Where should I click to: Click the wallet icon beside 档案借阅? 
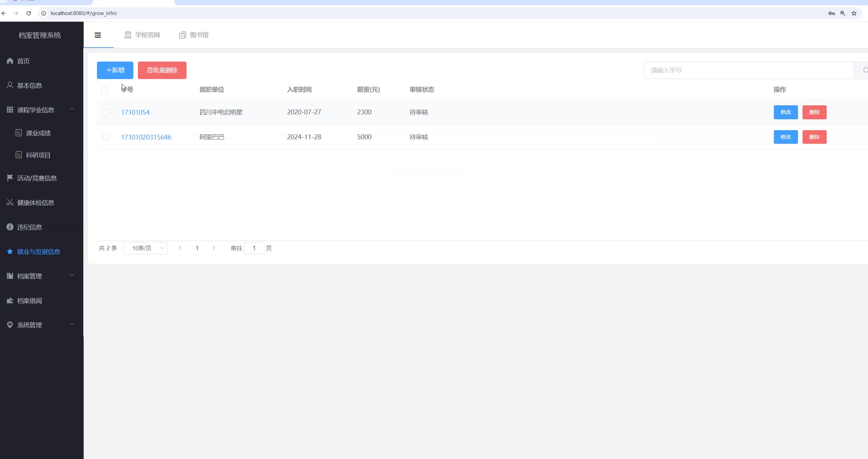coord(10,301)
